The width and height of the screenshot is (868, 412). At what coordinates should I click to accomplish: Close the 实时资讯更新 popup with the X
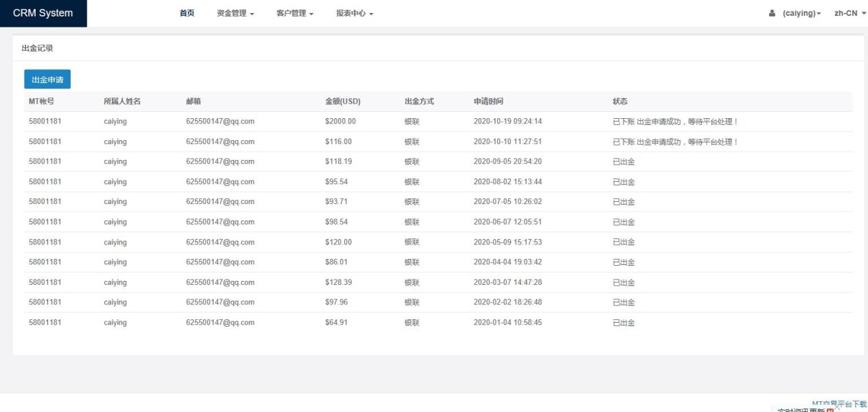tap(837, 409)
